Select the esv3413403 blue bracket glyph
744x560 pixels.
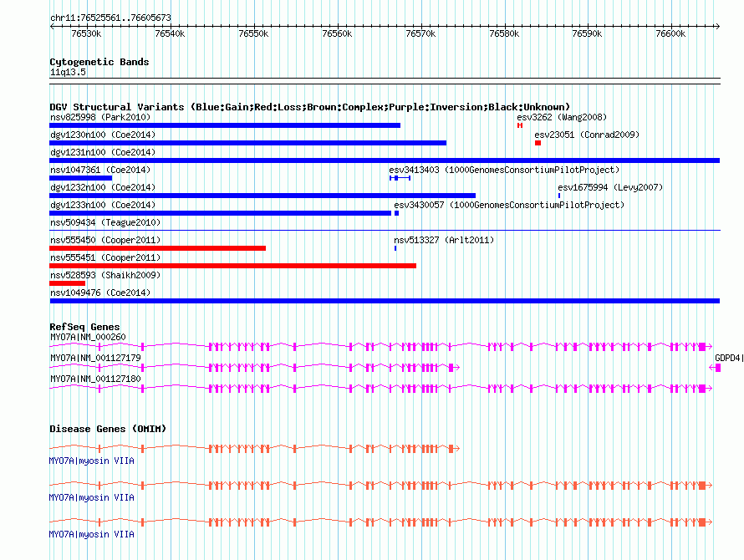click(400, 178)
